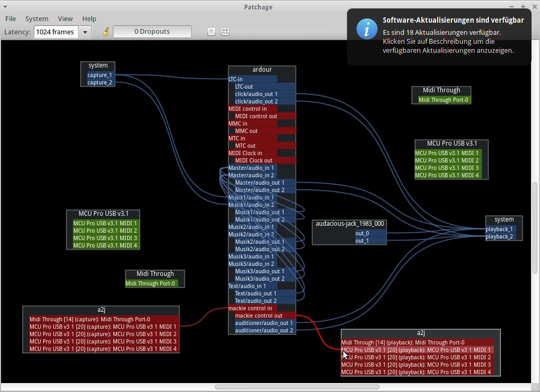Click the zoom to fit icon
Image resolution: width=540 pixels, height=392 pixels.
coord(225,32)
